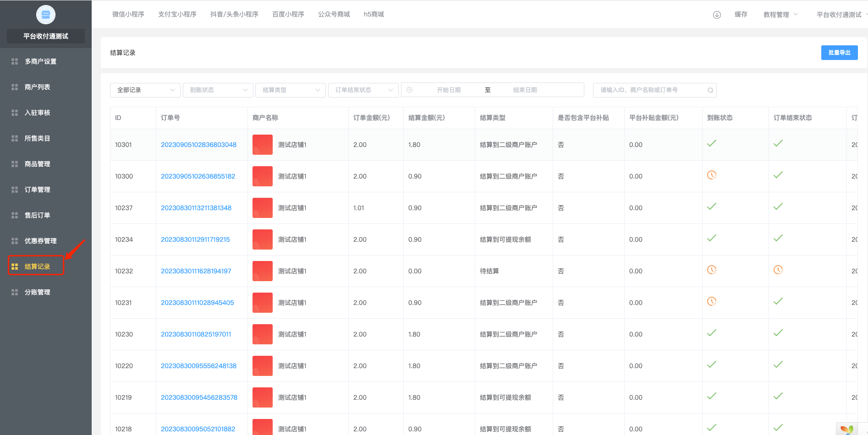Click the platform logo avatar in sidebar
Viewport: 868px width, 435px height.
pyautogui.click(x=46, y=15)
